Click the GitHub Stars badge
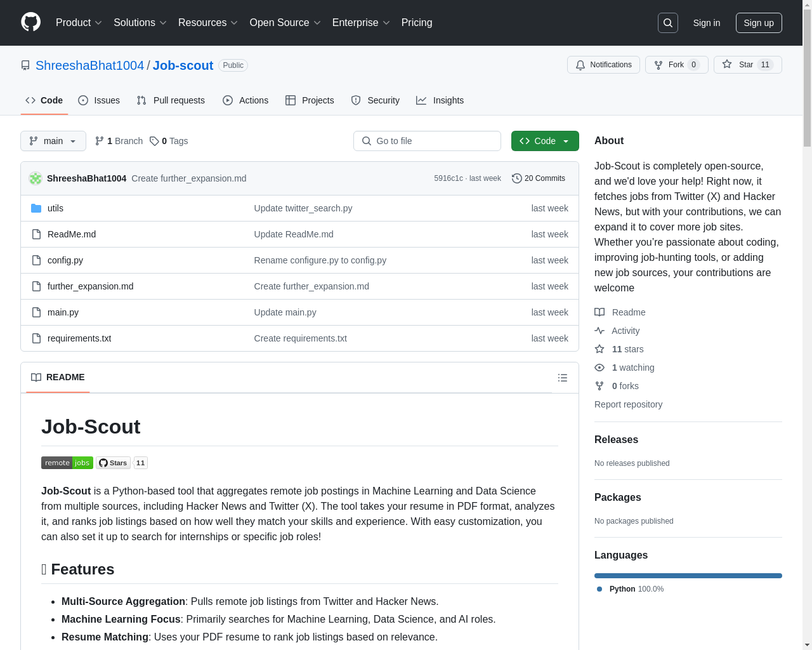This screenshot has height=650, width=812. tap(113, 463)
